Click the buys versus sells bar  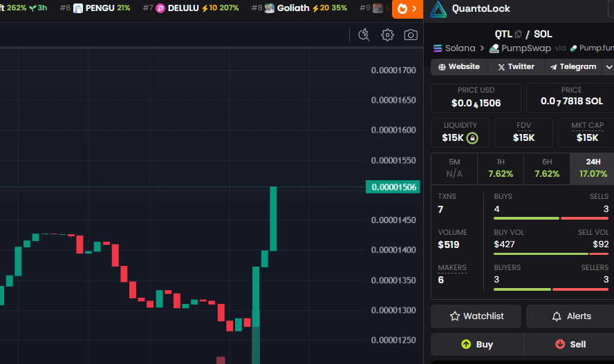[x=551, y=218]
